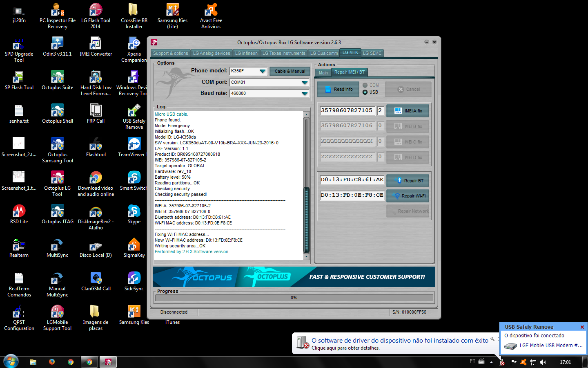The height and width of the screenshot is (368, 588).
Task: Expand the COM port dropdown
Action: (x=304, y=83)
